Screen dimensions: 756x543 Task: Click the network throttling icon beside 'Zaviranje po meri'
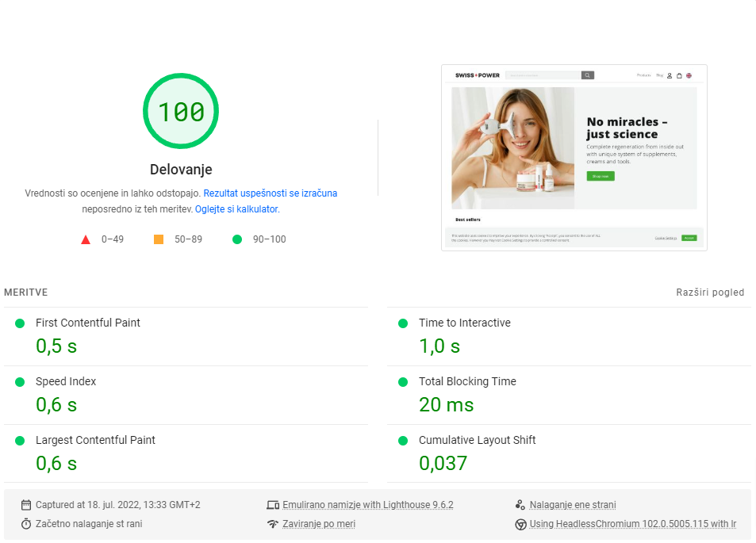click(273, 524)
